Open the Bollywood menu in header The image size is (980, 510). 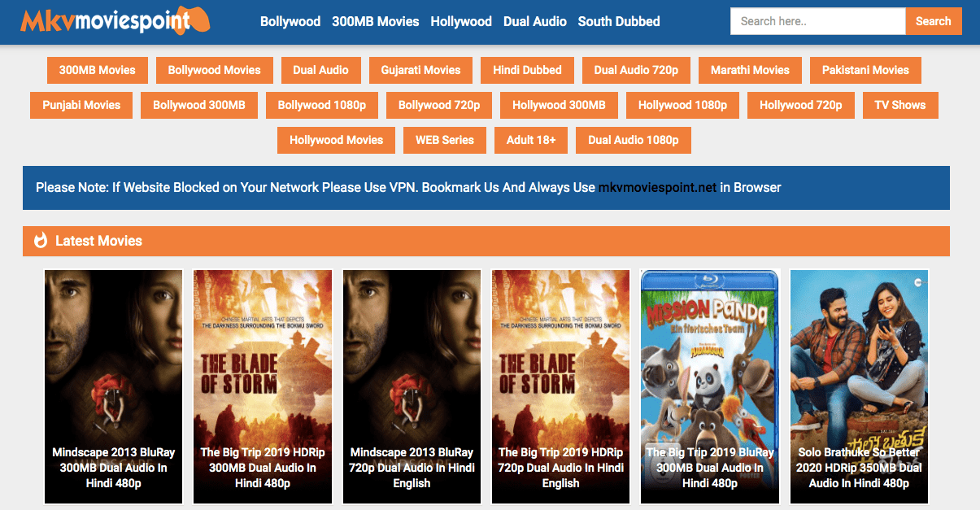[290, 22]
